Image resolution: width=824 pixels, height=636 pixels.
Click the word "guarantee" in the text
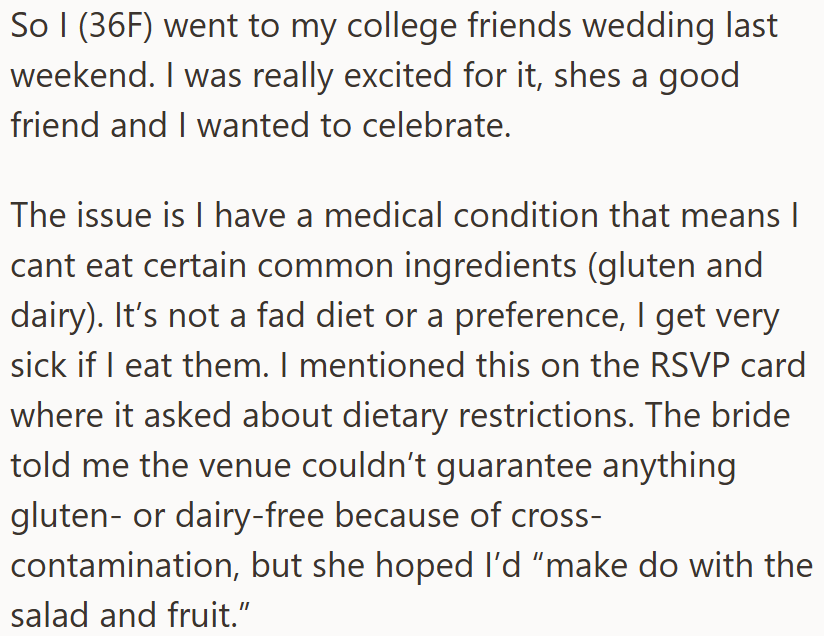tap(514, 467)
